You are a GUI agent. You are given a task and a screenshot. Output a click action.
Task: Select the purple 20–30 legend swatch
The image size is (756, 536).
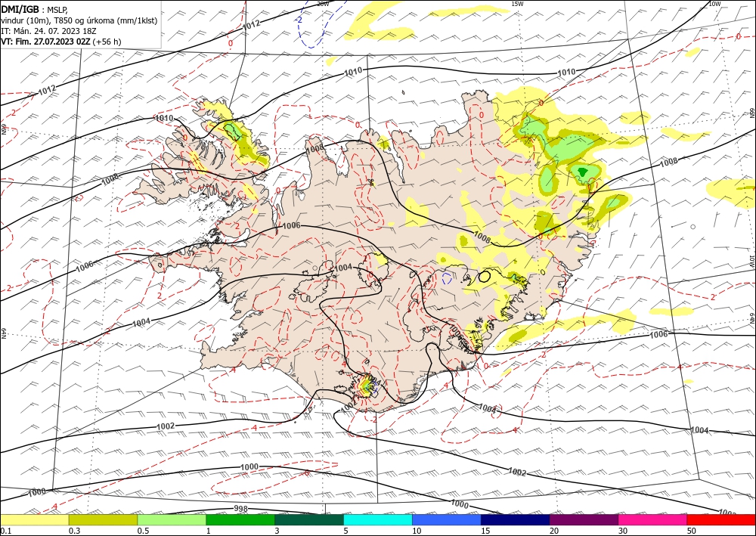tap(584, 519)
